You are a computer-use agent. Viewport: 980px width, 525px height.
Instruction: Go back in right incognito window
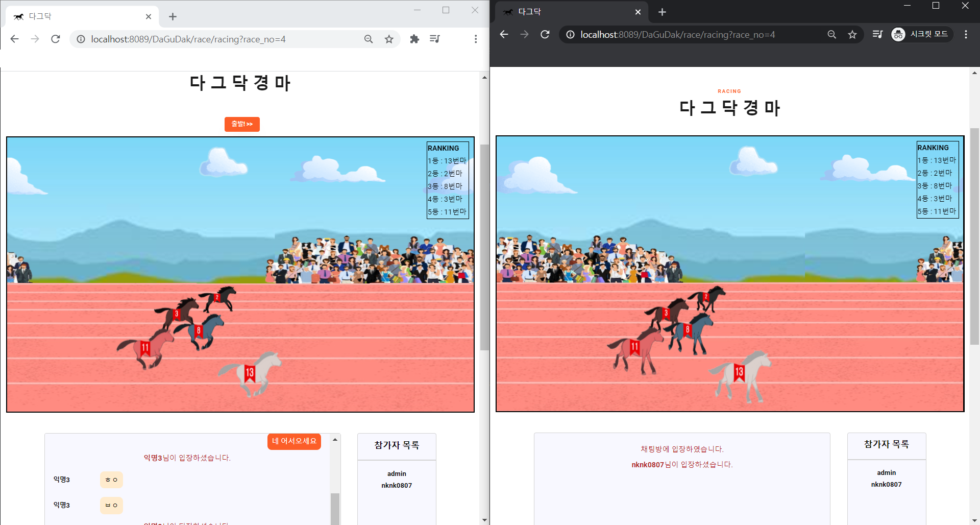504,34
